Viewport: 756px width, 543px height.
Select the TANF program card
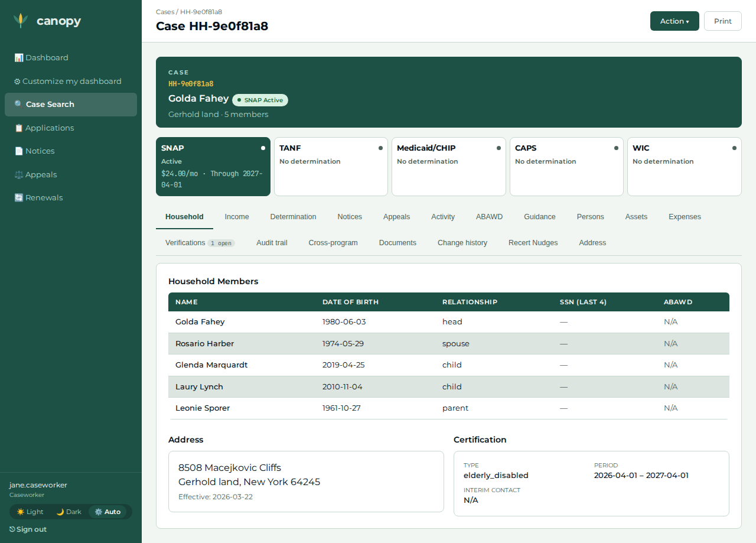point(331,167)
